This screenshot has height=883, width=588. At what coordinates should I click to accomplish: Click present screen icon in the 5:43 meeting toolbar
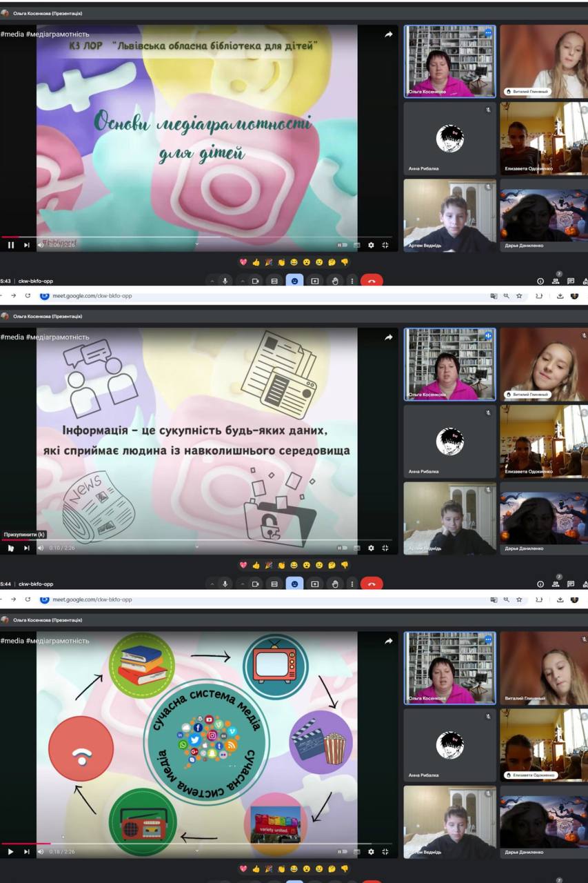(x=314, y=281)
